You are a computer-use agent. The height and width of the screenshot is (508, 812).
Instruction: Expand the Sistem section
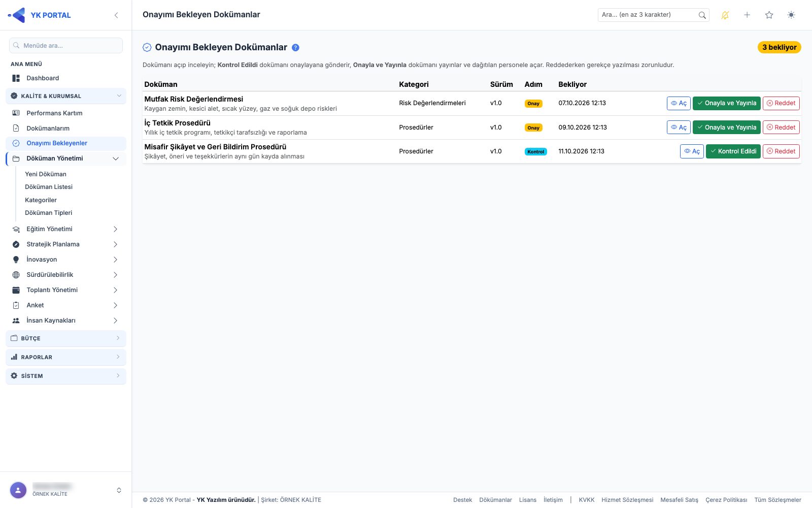coord(66,376)
